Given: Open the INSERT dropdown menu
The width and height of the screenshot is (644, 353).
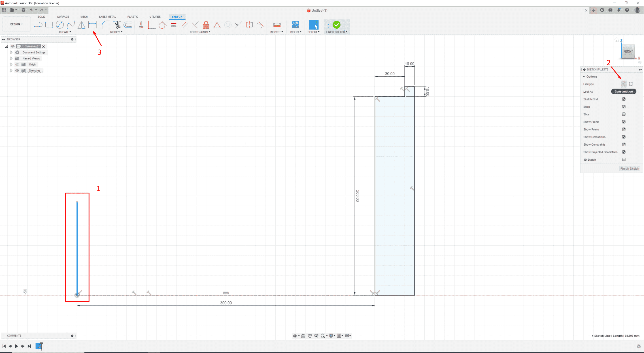Looking at the screenshot, I should pyautogui.click(x=296, y=32).
